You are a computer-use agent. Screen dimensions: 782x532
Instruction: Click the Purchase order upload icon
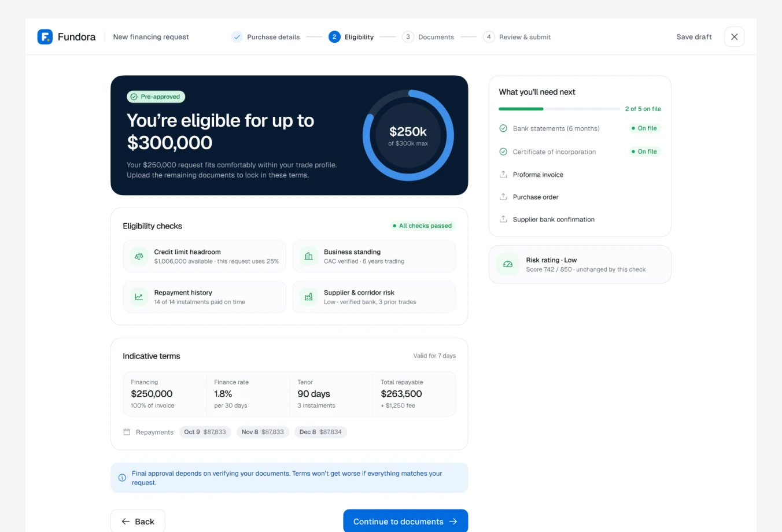pos(503,197)
